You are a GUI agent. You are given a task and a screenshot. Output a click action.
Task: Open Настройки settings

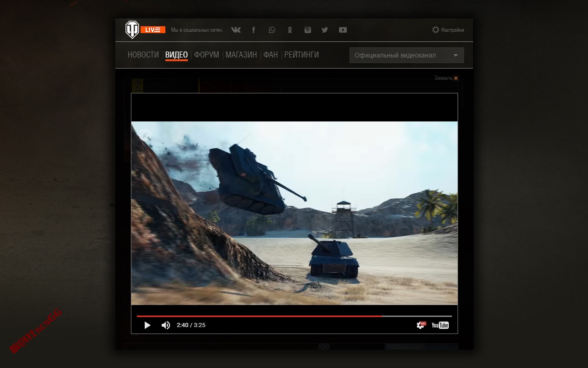click(x=448, y=30)
